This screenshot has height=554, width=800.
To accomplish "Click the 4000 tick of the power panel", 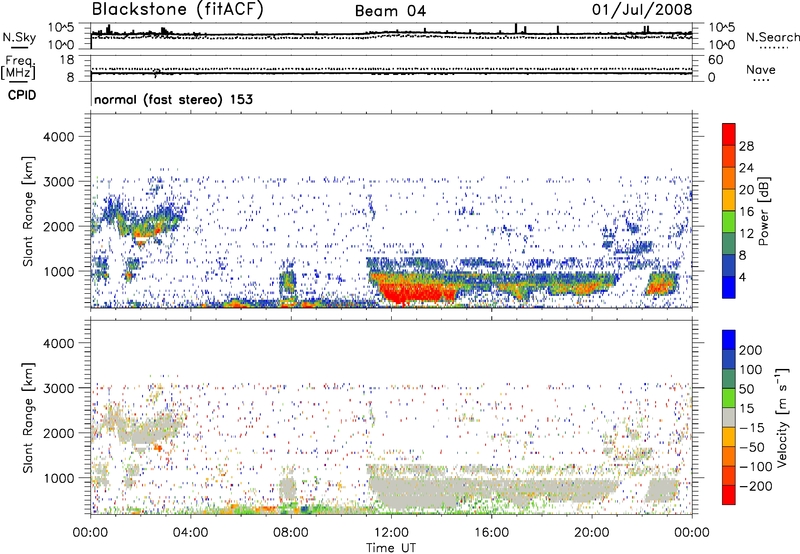I will tap(58, 137).
